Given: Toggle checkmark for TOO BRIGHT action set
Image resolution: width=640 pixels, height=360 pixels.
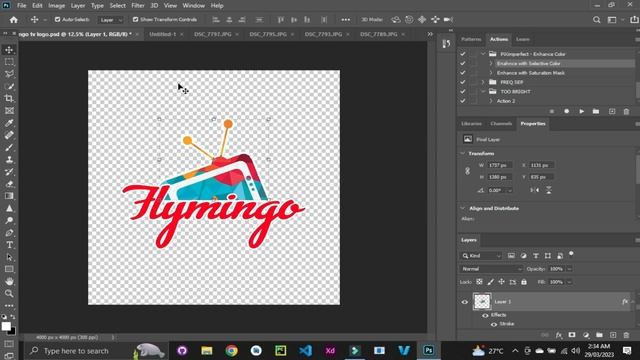Looking at the screenshot, I should pos(462,91).
